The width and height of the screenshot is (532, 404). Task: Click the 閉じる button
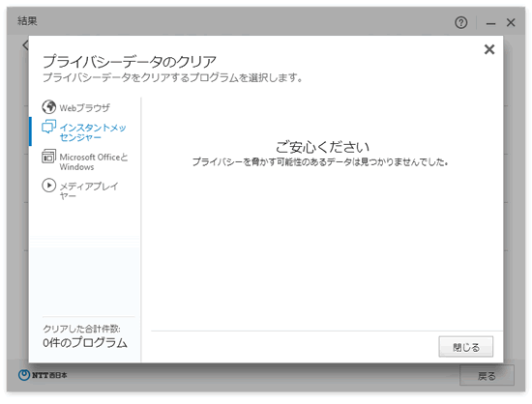pos(466,347)
